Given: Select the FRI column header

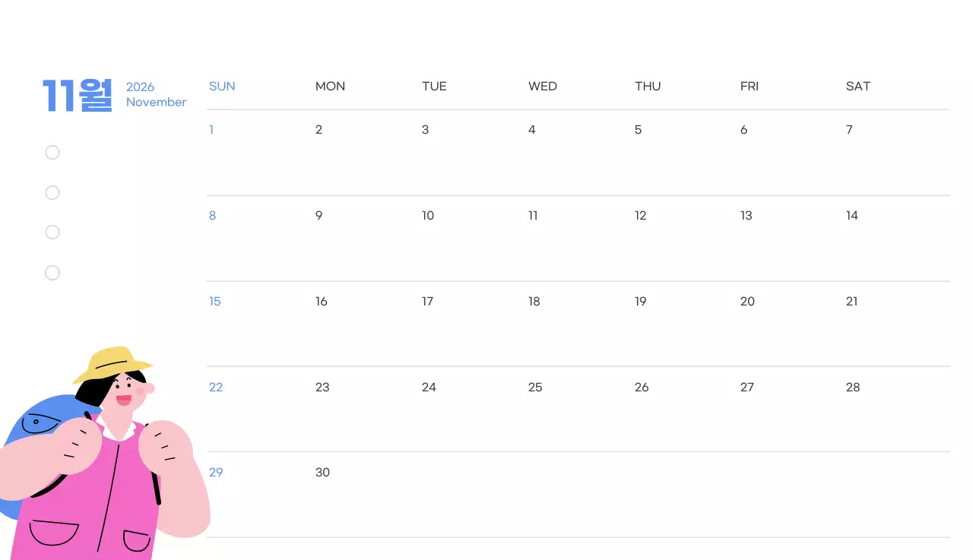Looking at the screenshot, I should pos(750,86).
